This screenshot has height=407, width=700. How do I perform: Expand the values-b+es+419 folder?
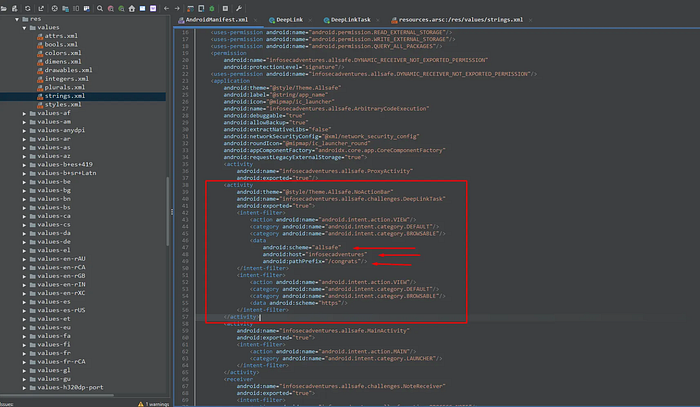point(25,165)
